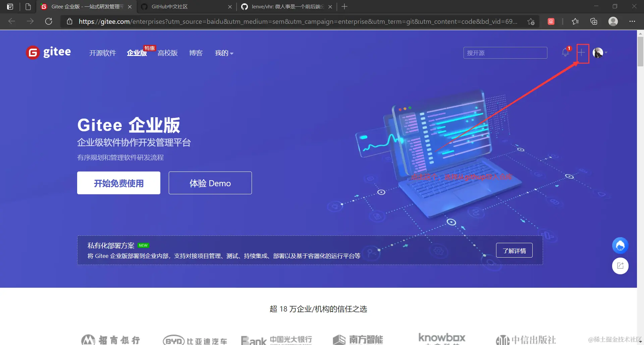The image size is (644, 345).
Task: Click 比亚迪汽车 logo
Action: tap(195, 340)
